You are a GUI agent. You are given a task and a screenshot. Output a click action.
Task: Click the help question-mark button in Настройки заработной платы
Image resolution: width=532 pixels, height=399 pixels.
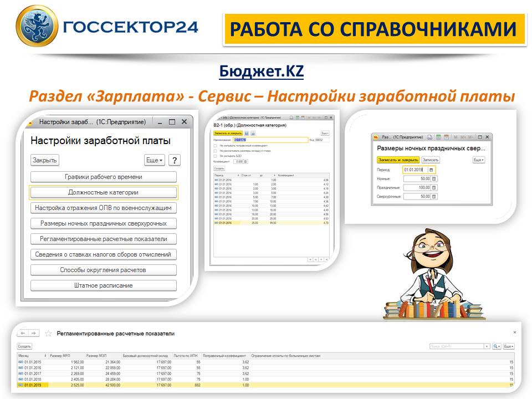(175, 160)
